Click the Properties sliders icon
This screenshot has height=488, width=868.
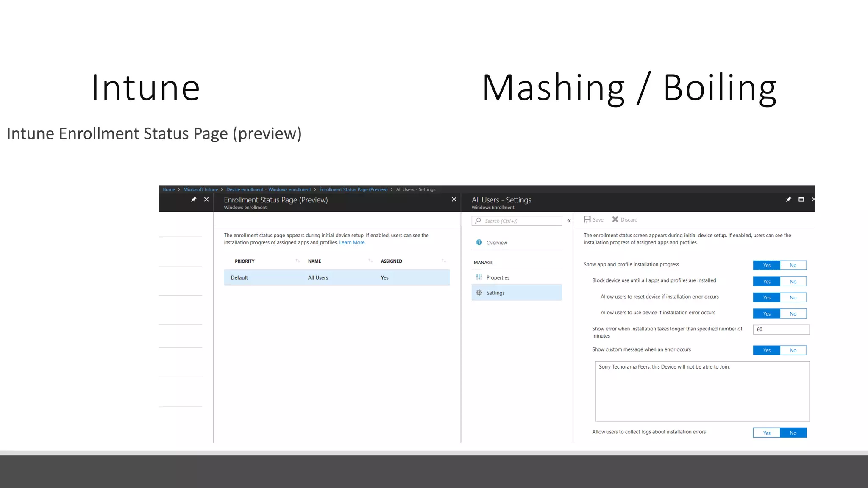pos(479,277)
